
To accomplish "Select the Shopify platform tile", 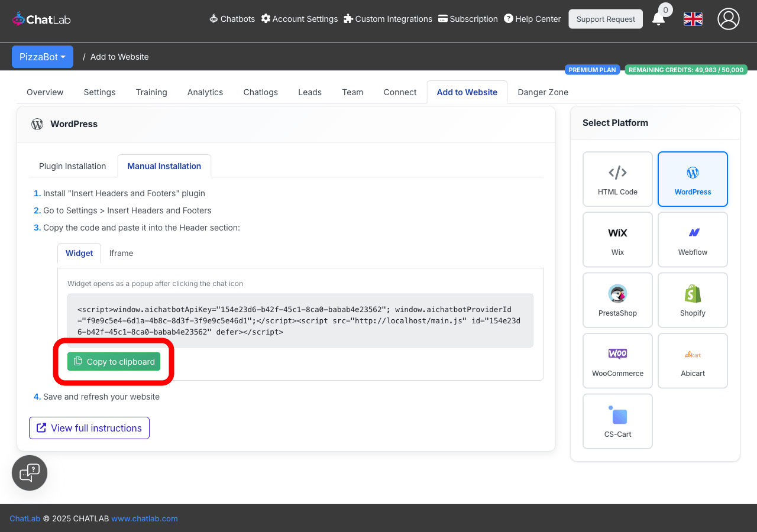I will click(x=693, y=300).
